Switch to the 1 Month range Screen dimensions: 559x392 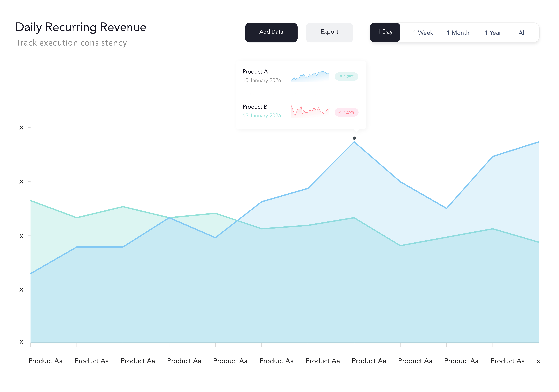[458, 33]
